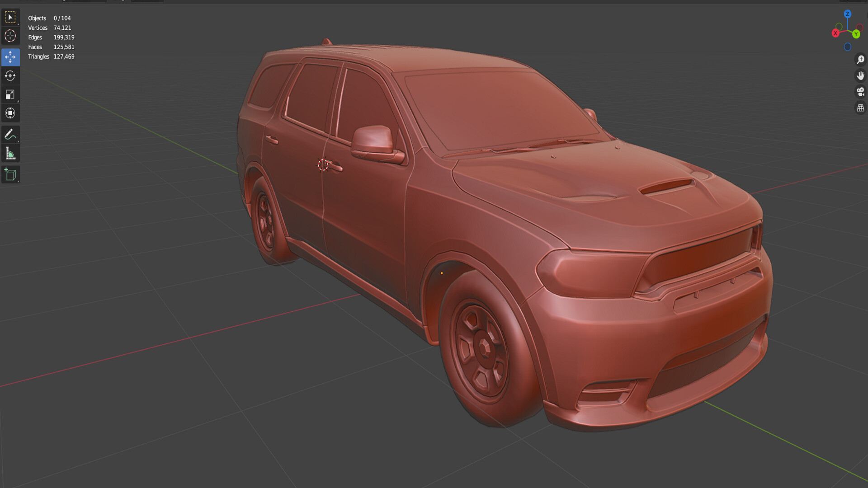Screen dimensions: 868x488
Task: Select the Measure tool
Action: 10,153
